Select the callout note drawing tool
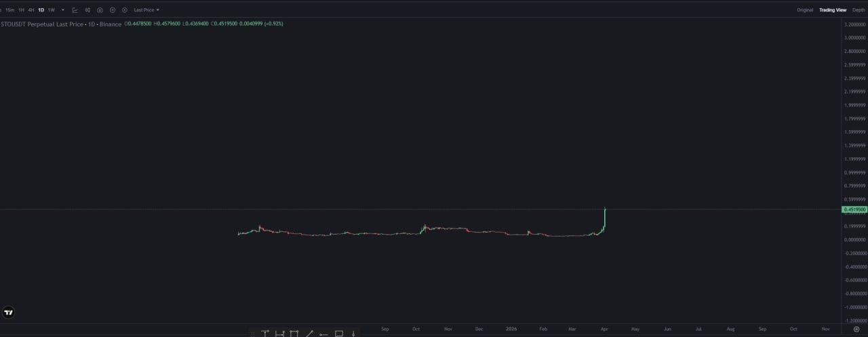The height and width of the screenshot is (337, 868). [339, 333]
